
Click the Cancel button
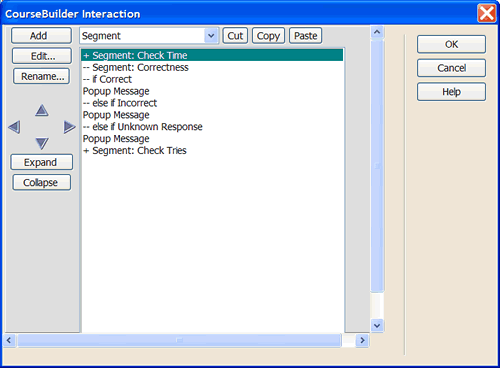click(x=451, y=68)
